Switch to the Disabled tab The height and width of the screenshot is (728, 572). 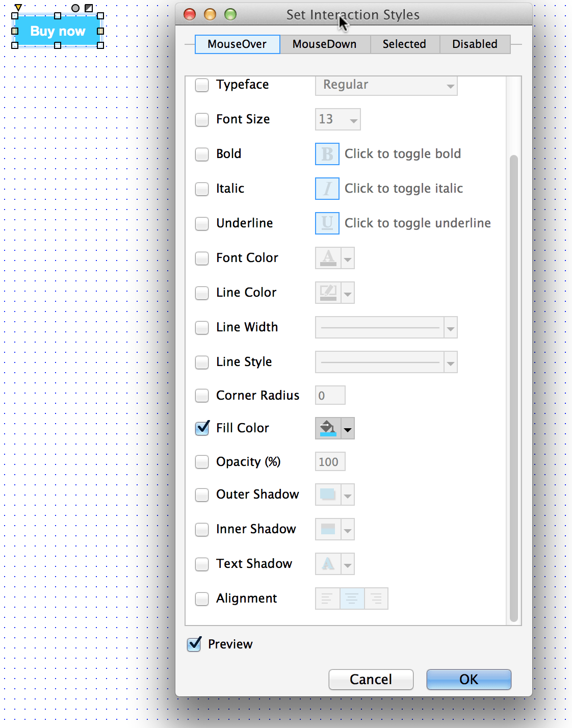click(x=475, y=44)
